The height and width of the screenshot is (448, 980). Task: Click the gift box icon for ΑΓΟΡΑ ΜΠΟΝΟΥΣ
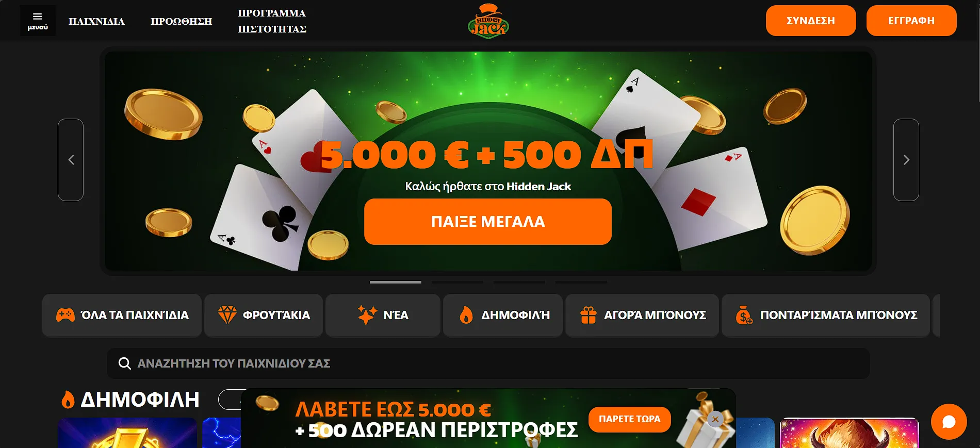(x=589, y=315)
